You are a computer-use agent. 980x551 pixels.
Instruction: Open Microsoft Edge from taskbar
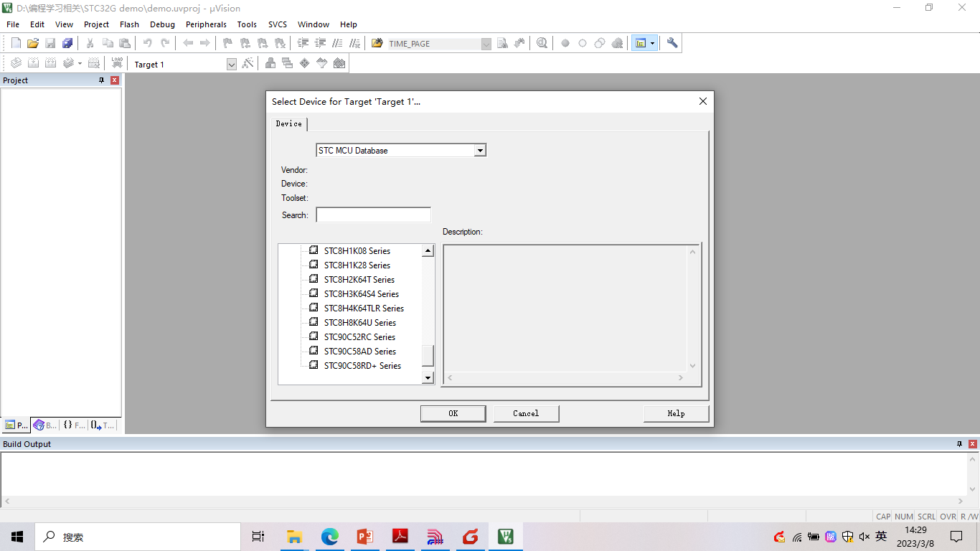pyautogui.click(x=329, y=537)
